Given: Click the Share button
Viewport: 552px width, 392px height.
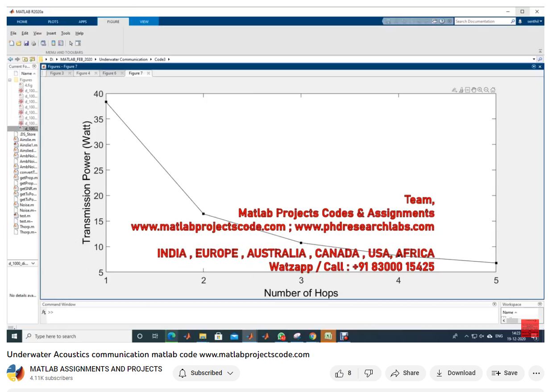Looking at the screenshot, I should [405, 373].
